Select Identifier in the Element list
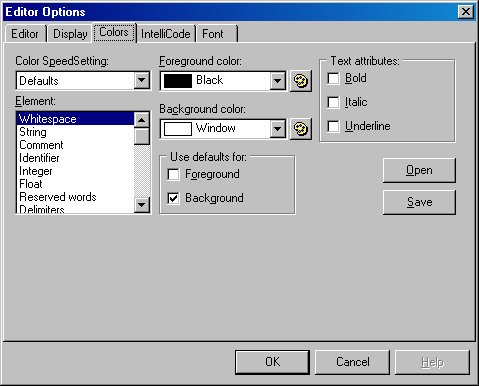The width and height of the screenshot is (479, 386). (x=75, y=158)
